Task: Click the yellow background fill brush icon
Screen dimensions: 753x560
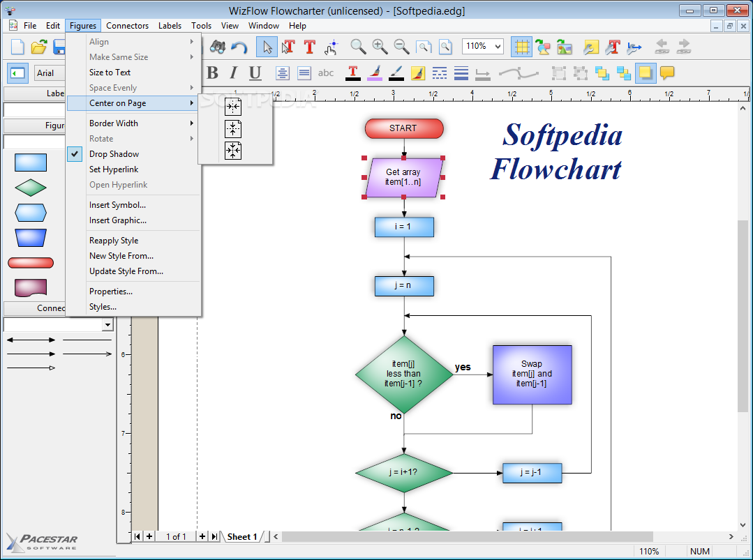Action: point(418,73)
